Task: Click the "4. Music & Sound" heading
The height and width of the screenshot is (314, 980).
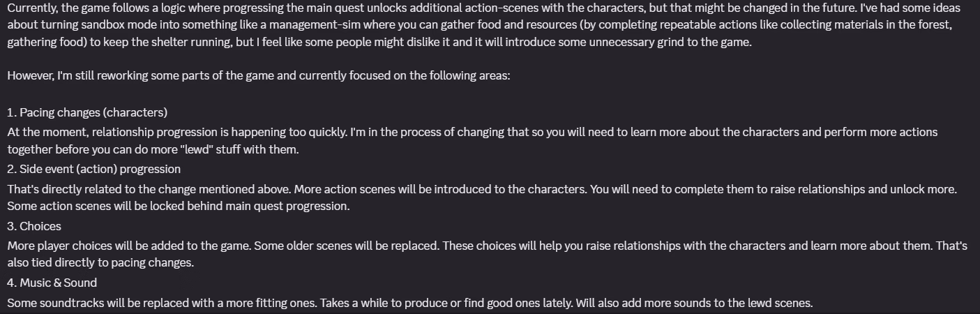Action: pos(52,283)
